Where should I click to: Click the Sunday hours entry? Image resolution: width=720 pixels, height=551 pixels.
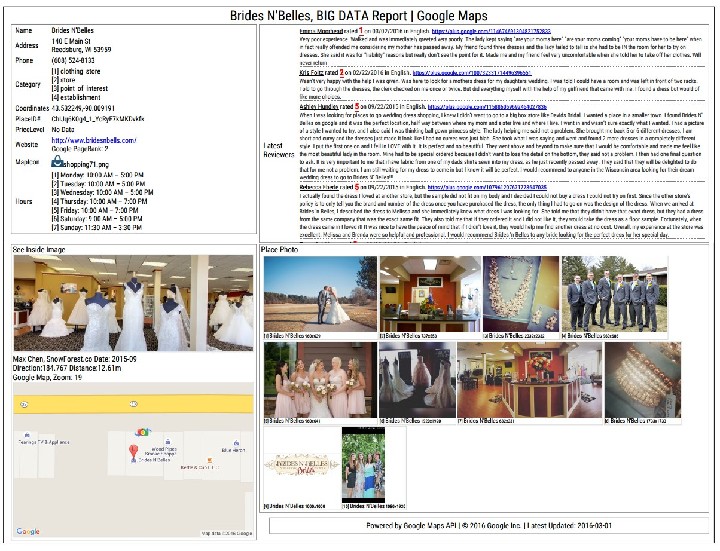tap(96, 228)
